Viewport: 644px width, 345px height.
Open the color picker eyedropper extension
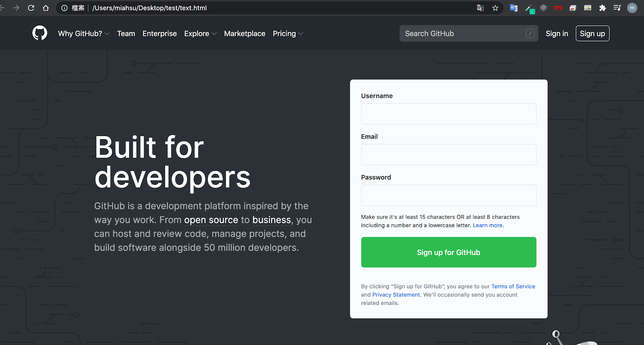click(530, 8)
